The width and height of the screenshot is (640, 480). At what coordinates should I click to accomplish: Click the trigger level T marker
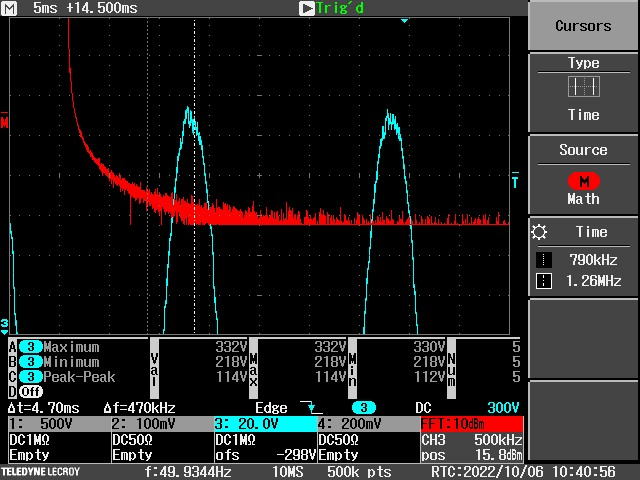(x=515, y=181)
